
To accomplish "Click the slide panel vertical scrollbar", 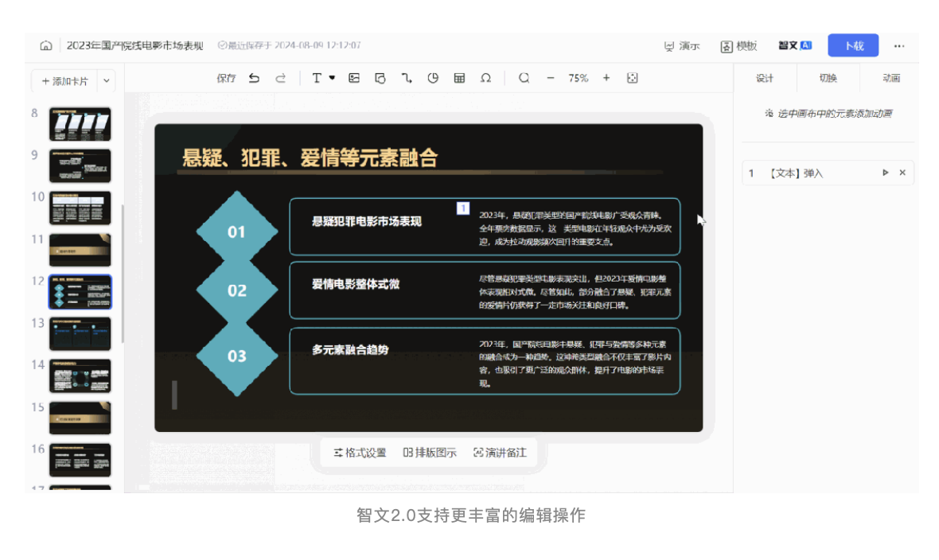I will [x=123, y=273].
